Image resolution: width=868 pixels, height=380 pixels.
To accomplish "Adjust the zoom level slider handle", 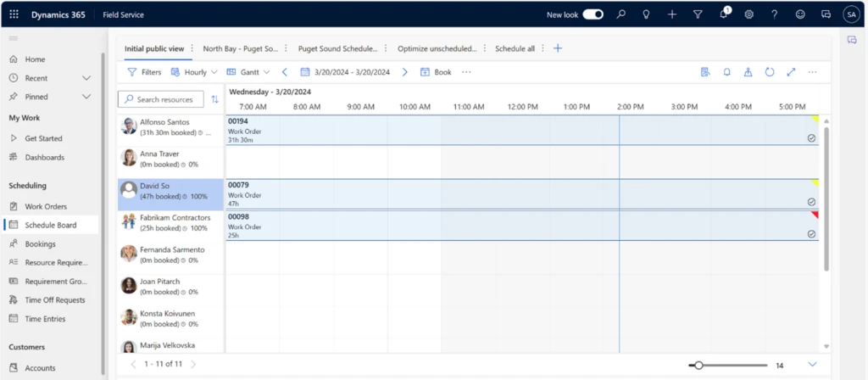I will point(698,365).
